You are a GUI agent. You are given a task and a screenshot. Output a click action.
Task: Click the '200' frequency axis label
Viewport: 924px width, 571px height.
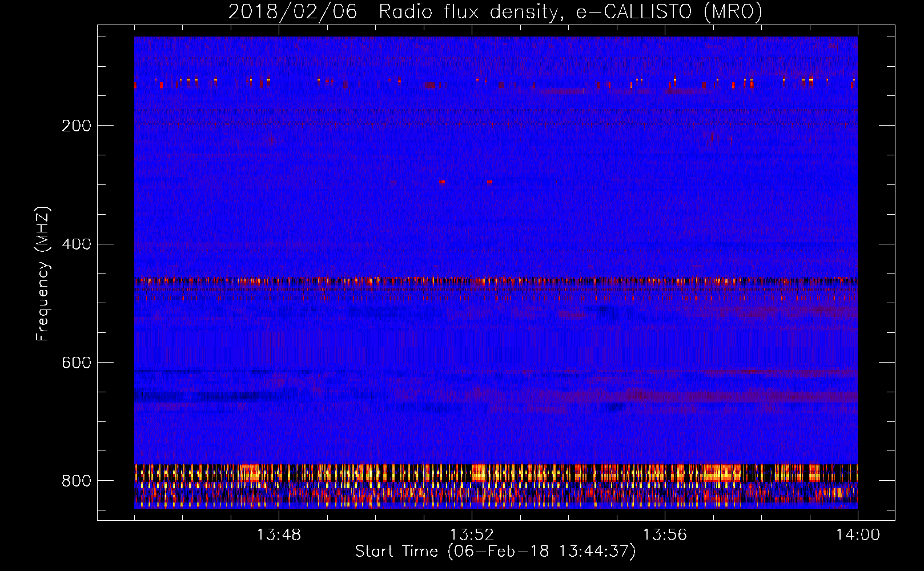[x=77, y=126]
